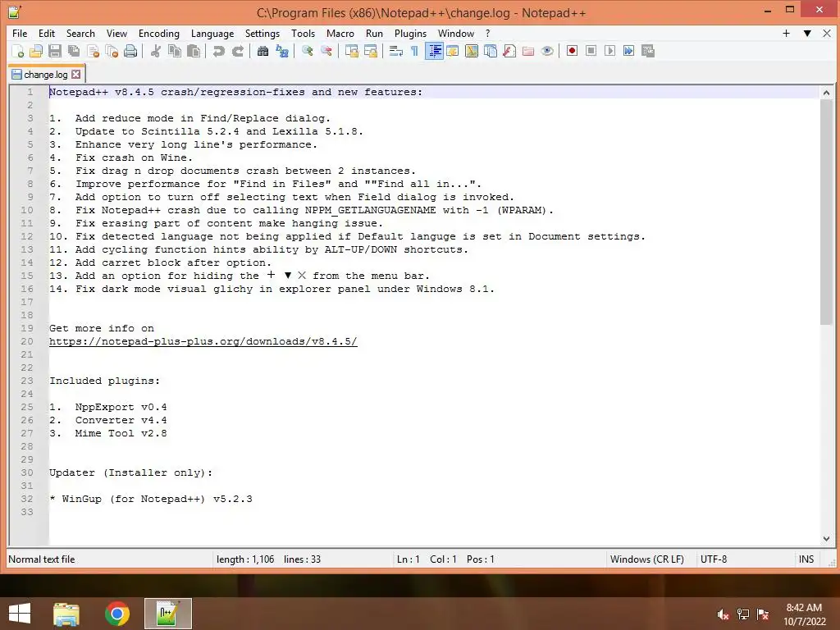Open the Encoding menu

click(158, 33)
